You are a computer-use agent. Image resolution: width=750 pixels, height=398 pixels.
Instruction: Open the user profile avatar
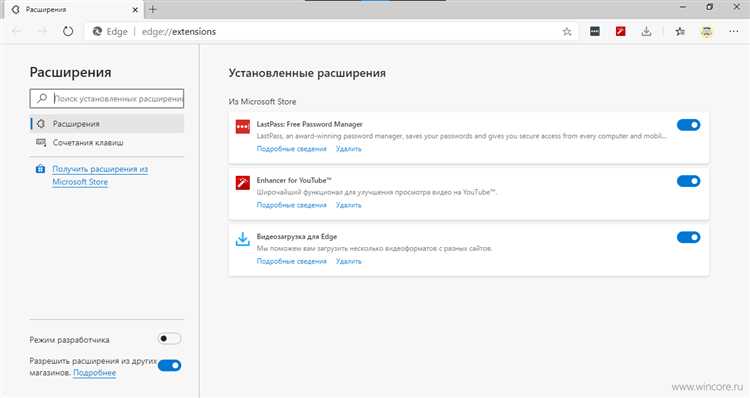pyautogui.click(x=706, y=32)
